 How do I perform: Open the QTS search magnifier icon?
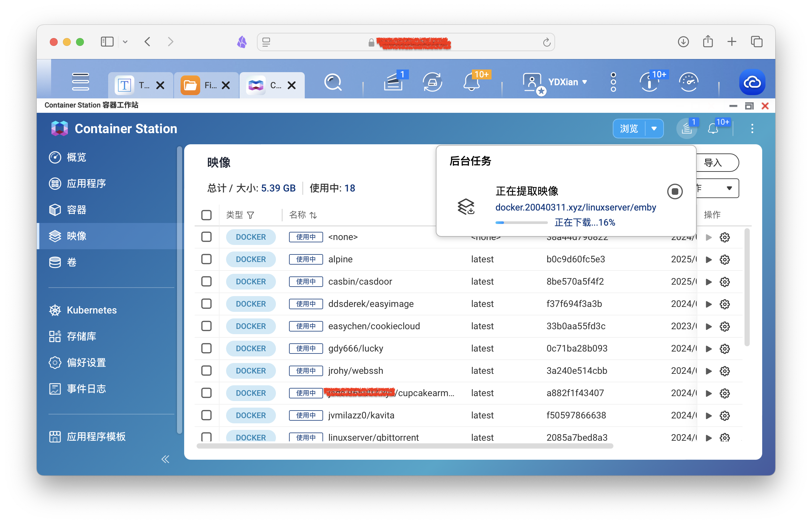pyautogui.click(x=333, y=82)
